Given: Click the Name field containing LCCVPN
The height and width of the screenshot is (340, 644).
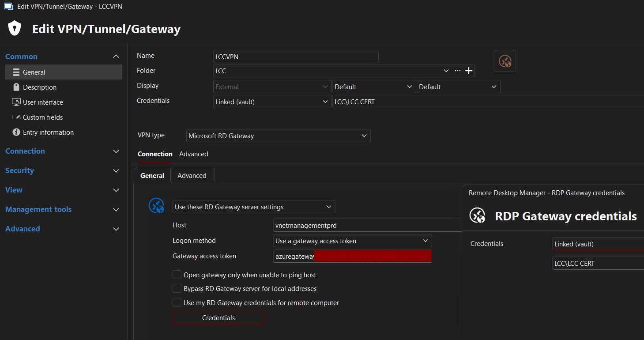Looking at the screenshot, I should point(296,57).
